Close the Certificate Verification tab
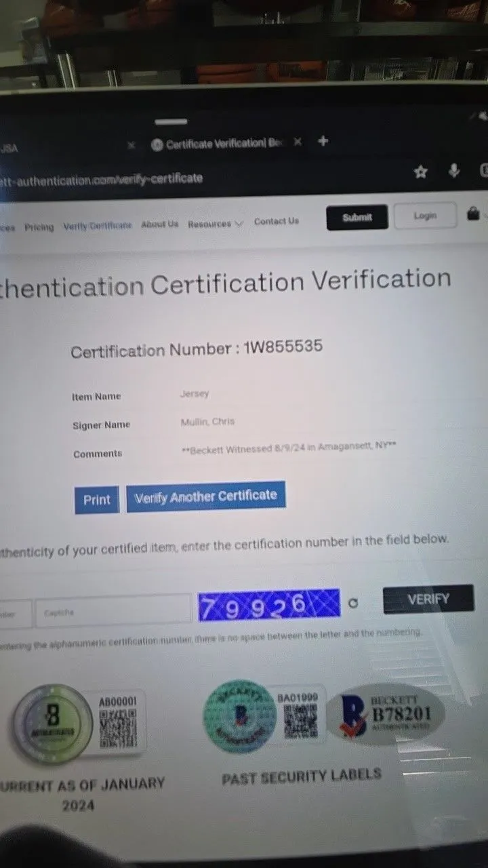488x868 pixels. pos(297,142)
